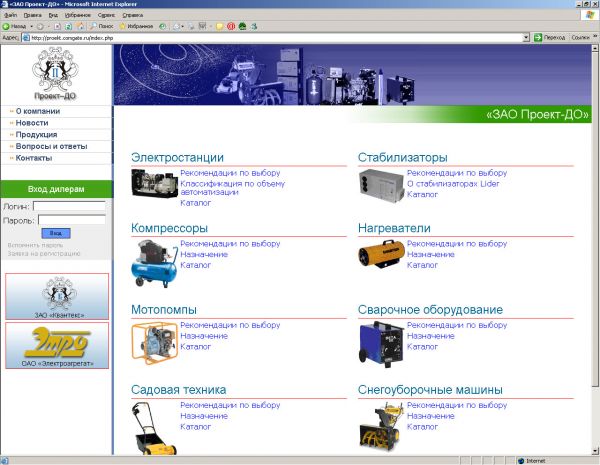Click the Windows flag logo throbber
600x465 pixels.
590,15
